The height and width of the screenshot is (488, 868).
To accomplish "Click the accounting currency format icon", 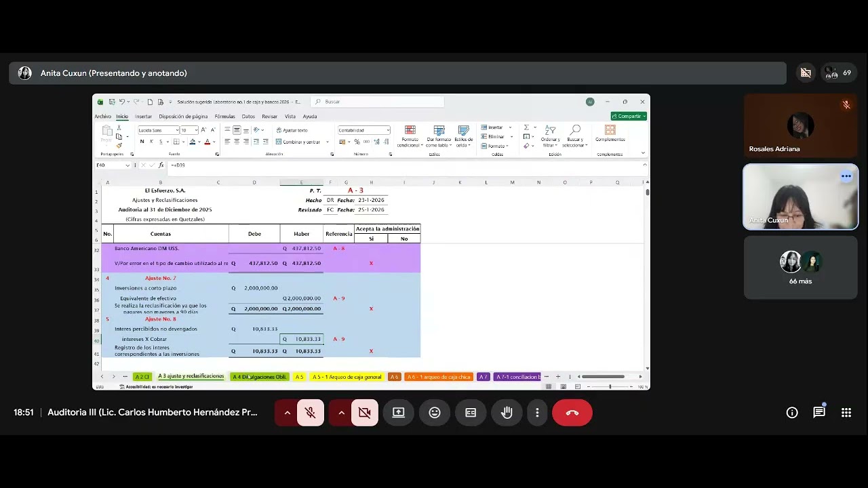I will coord(342,142).
